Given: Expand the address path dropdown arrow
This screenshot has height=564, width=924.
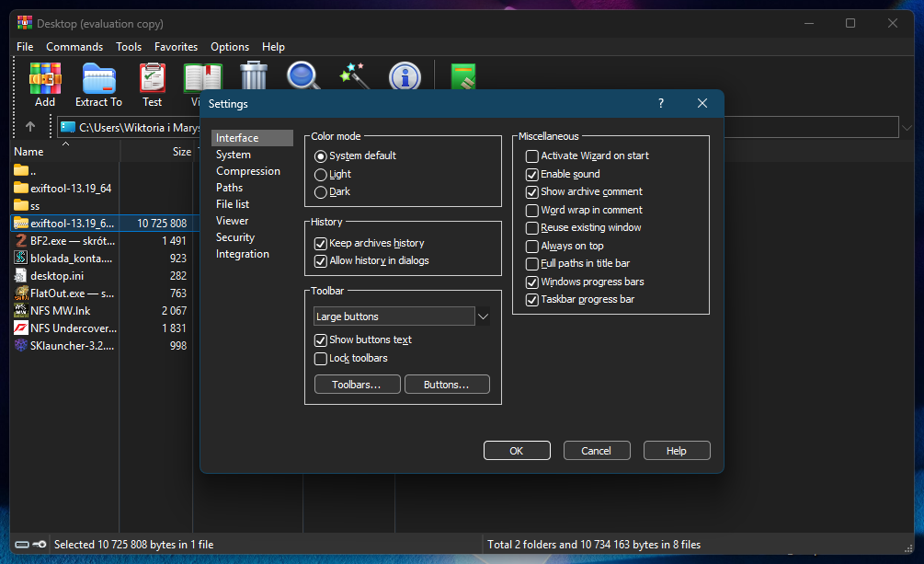Looking at the screenshot, I should (x=907, y=127).
